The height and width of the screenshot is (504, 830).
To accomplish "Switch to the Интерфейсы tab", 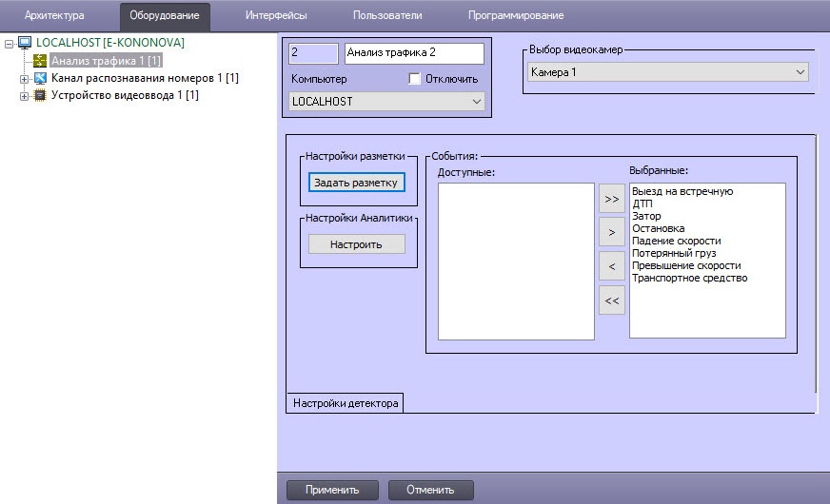I will tap(276, 15).
